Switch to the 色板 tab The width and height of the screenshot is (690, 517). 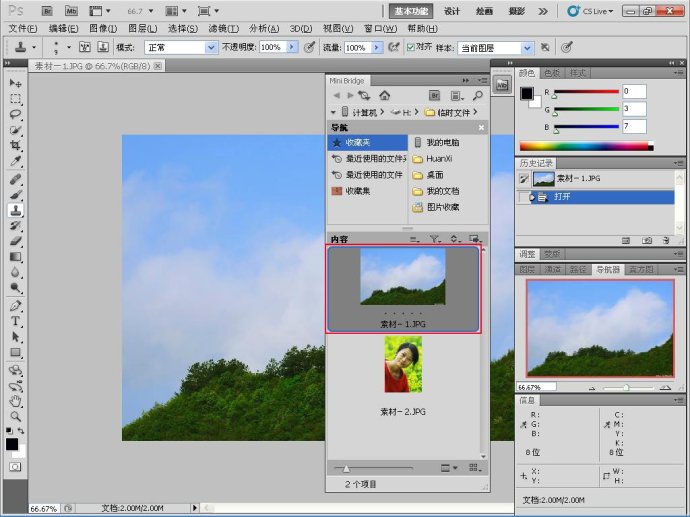coord(552,73)
